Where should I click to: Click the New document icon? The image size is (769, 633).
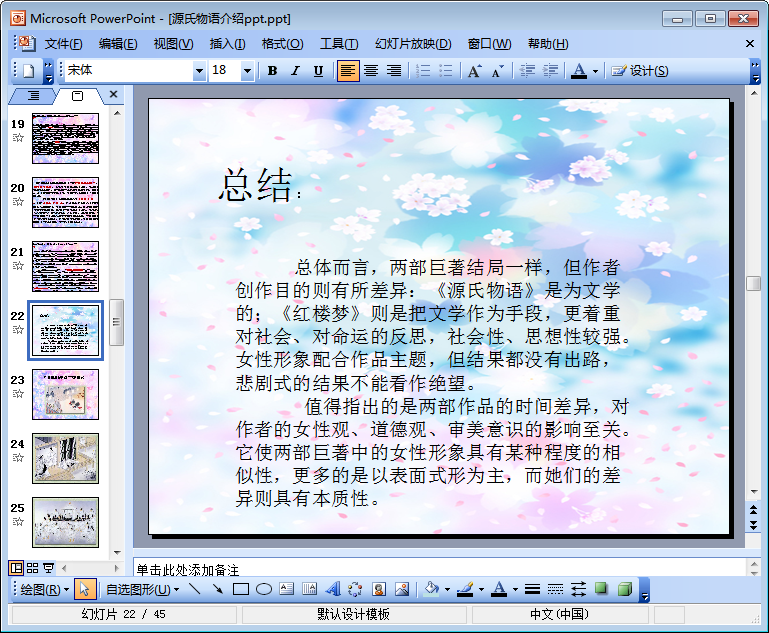pyautogui.click(x=28, y=71)
